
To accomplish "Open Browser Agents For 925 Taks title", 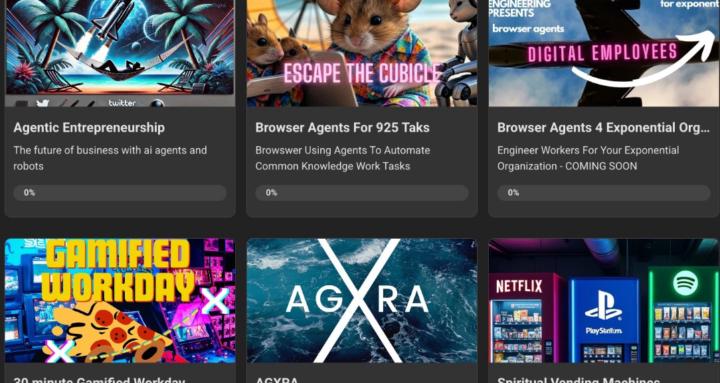I will tap(343, 128).
